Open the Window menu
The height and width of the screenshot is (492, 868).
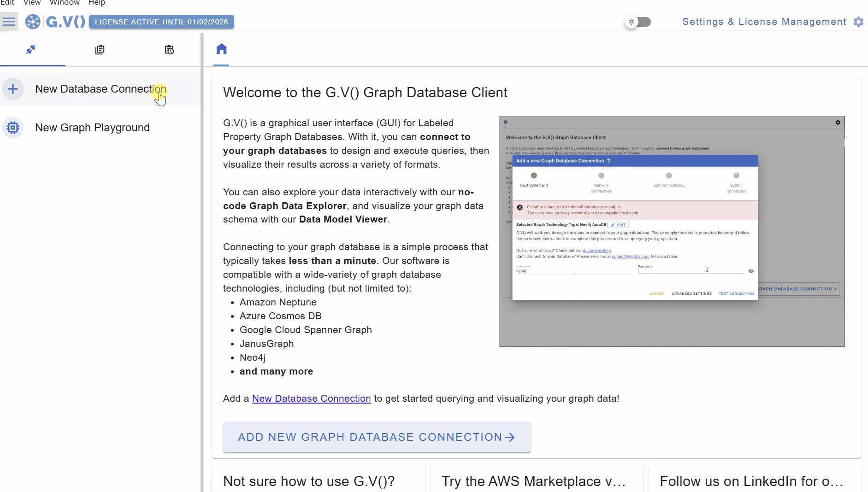click(x=65, y=3)
